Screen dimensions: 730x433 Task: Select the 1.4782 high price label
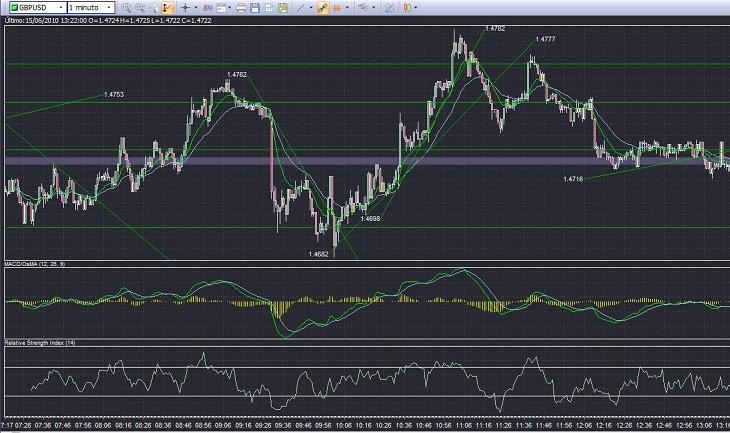pyautogui.click(x=494, y=29)
